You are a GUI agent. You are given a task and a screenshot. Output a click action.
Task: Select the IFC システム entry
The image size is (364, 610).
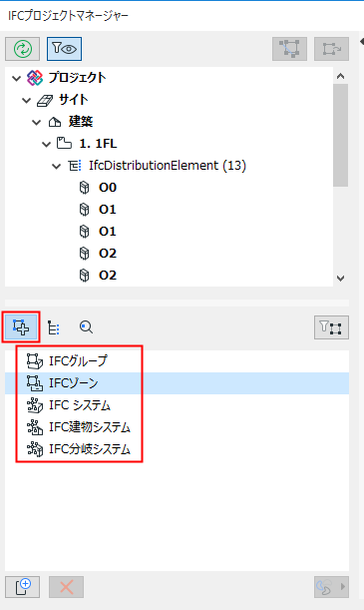pos(177,405)
